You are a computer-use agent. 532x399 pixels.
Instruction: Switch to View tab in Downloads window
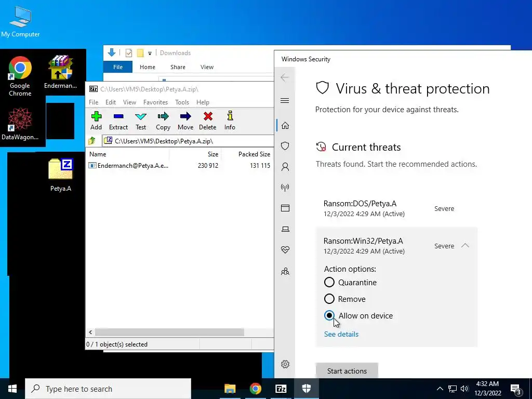click(207, 67)
